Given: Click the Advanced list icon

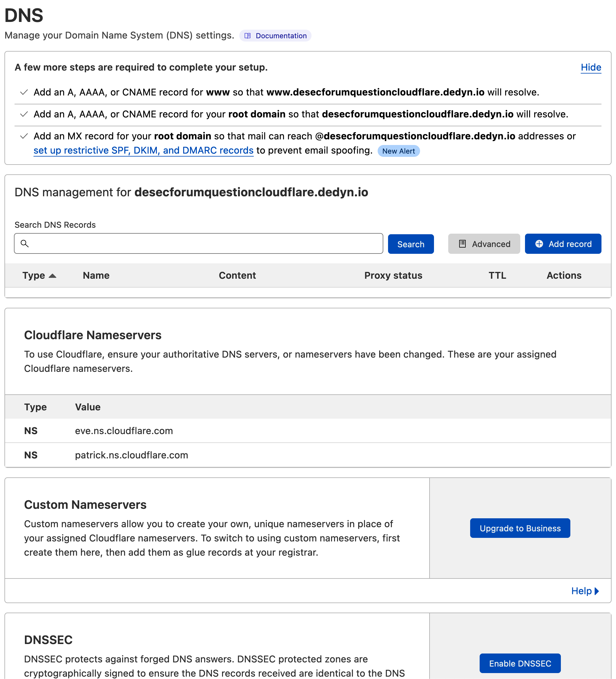Looking at the screenshot, I should pos(462,244).
